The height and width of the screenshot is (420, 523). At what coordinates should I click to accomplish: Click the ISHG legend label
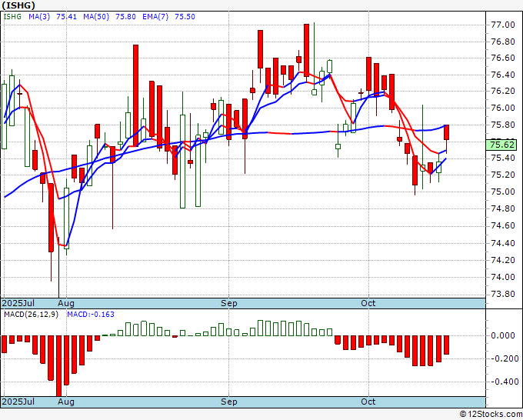12,17
